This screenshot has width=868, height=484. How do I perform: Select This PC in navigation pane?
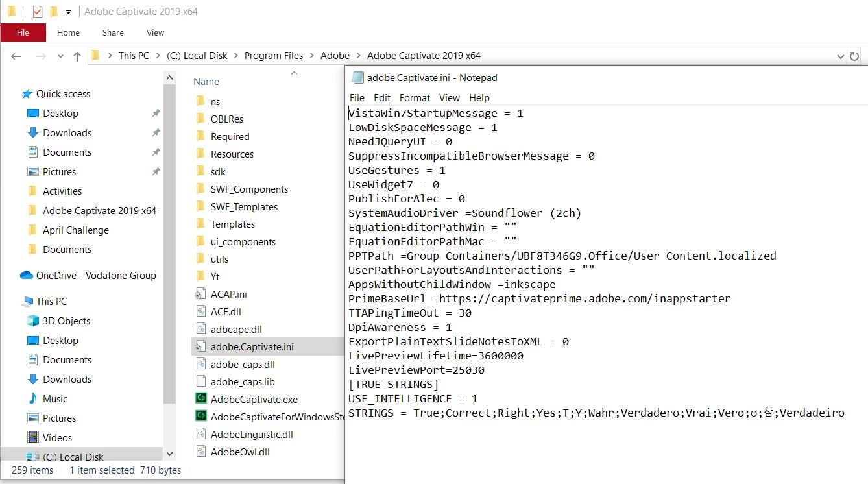(x=51, y=302)
